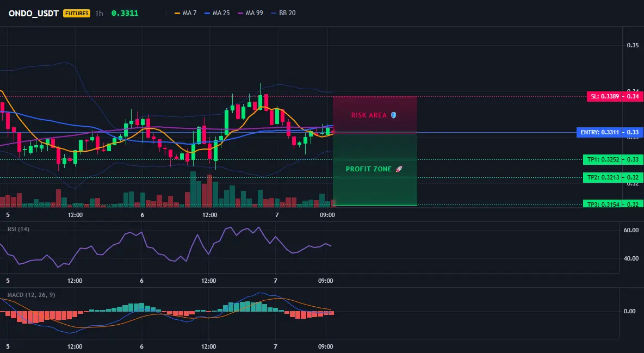The height and width of the screenshot is (353, 644).
Task: Click the RSI (14) indicator title
Action: click(x=18, y=229)
